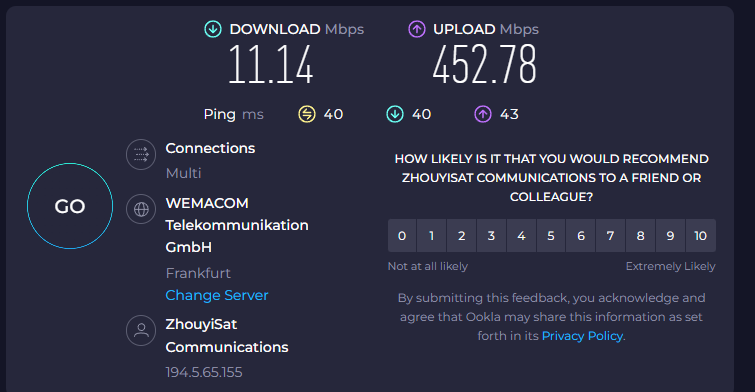
Task: Select rating 8 in the survey
Action: (640, 235)
